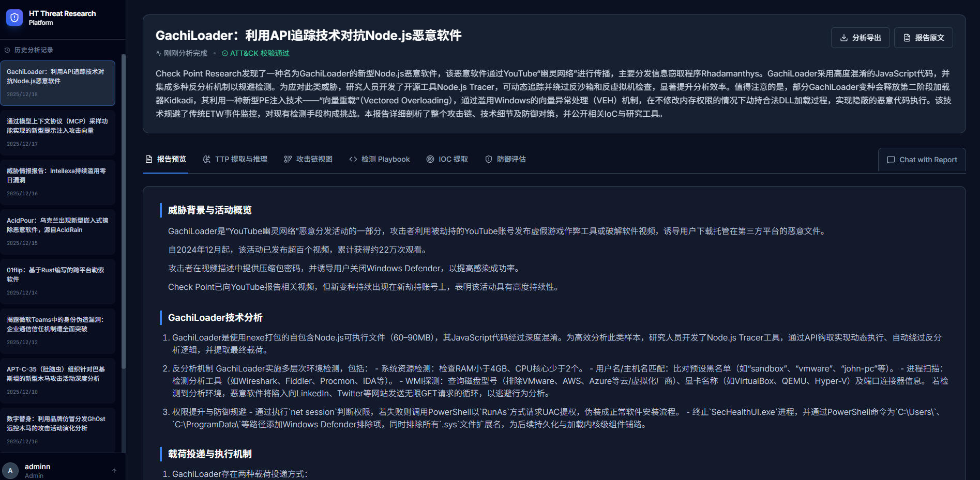
Task: Click the download icon on 分析导出
Action: point(843,38)
